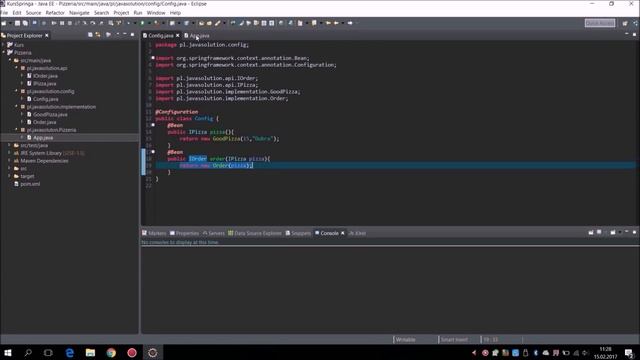Collapse the src/main/java folder
The height and width of the screenshot is (360, 640).
(10, 60)
